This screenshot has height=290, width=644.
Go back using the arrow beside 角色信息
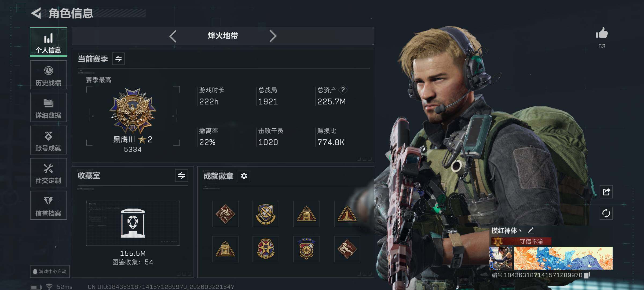pyautogui.click(x=36, y=13)
